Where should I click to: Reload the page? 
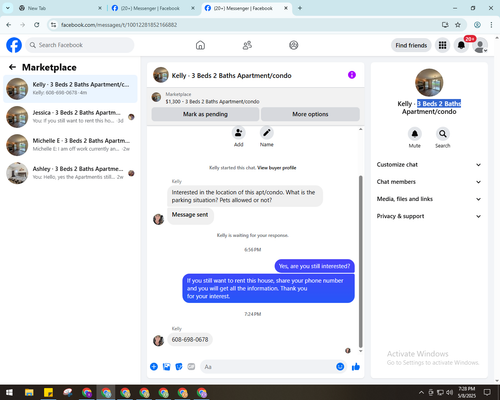pyautogui.click(x=37, y=25)
